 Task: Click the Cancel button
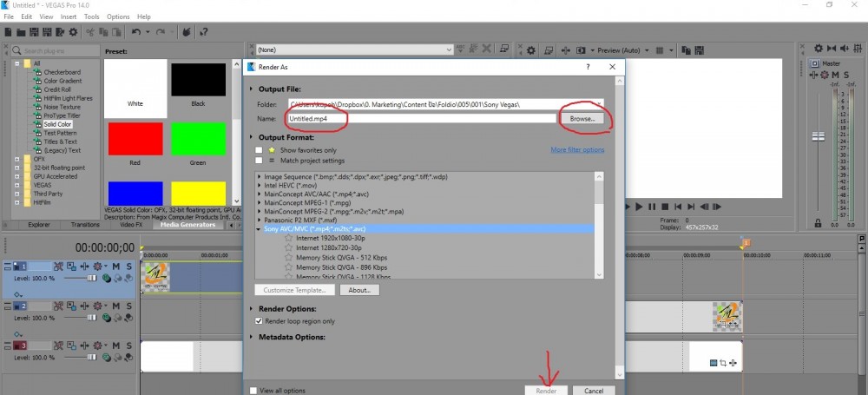(594, 391)
